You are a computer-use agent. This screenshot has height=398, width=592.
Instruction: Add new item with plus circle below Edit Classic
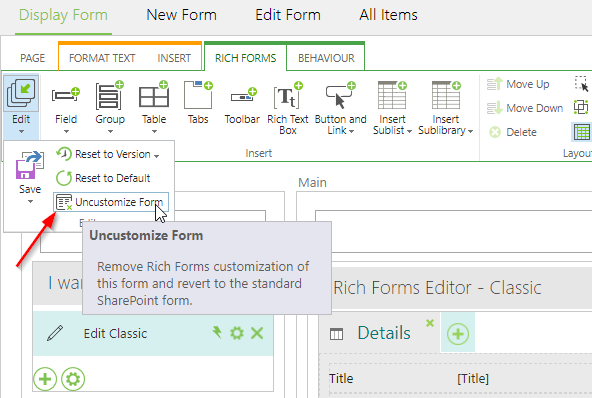[45, 379]
